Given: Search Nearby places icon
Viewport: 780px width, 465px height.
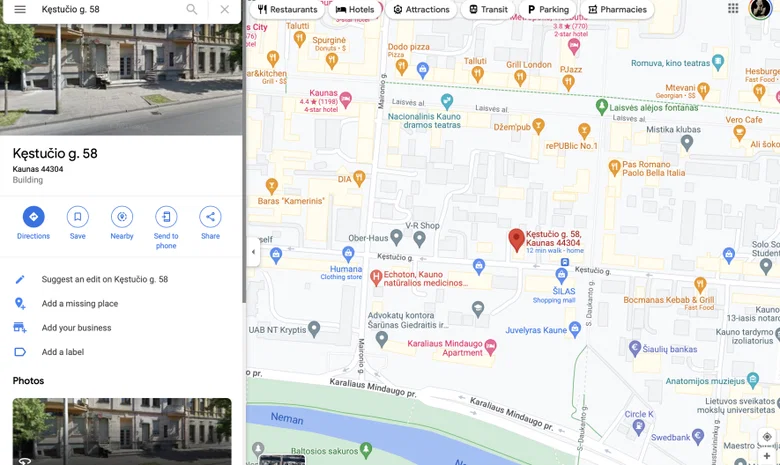Looking at the screenshot, I should 122,216.
